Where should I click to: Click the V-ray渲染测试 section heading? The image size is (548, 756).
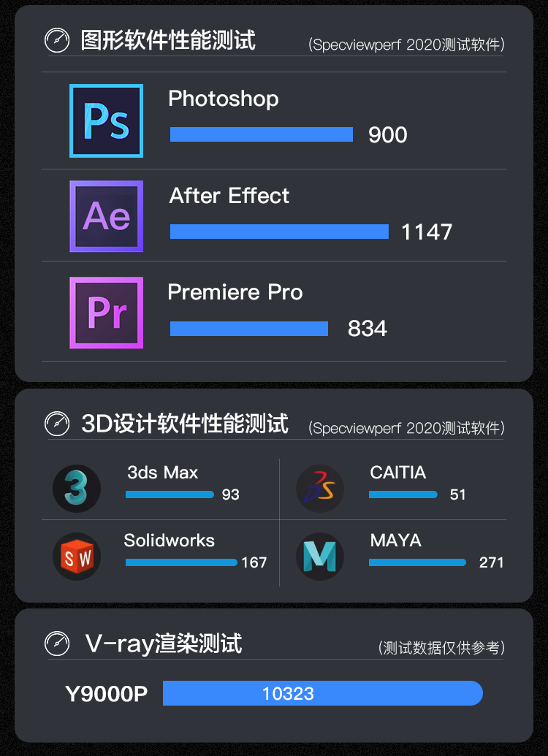pyautogui.click(x=164, y=644)
